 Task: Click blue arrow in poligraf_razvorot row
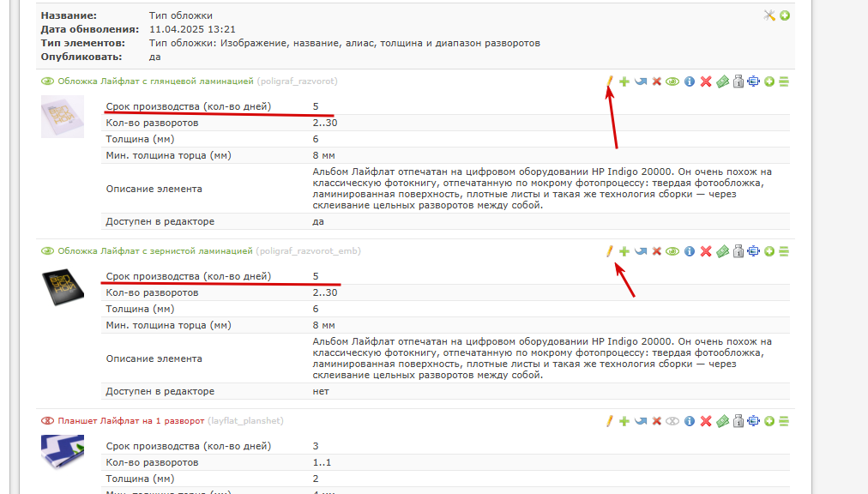641,81
